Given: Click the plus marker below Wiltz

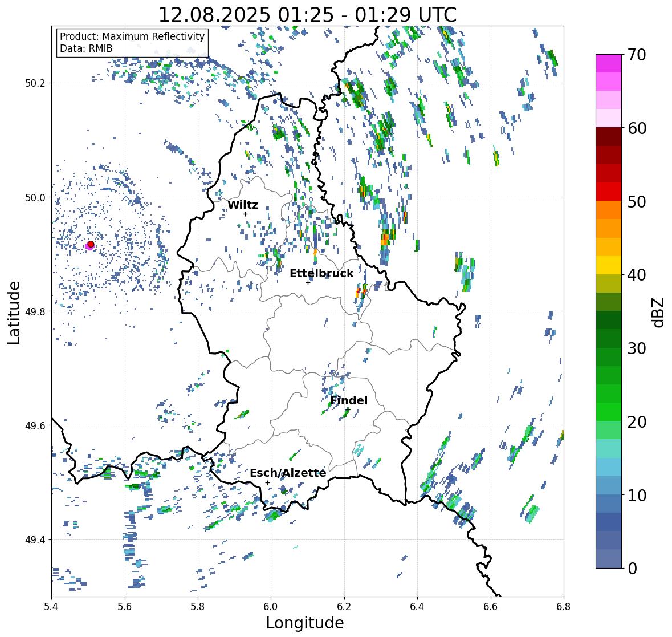Looking at the screenshot, I should [245, 214].
